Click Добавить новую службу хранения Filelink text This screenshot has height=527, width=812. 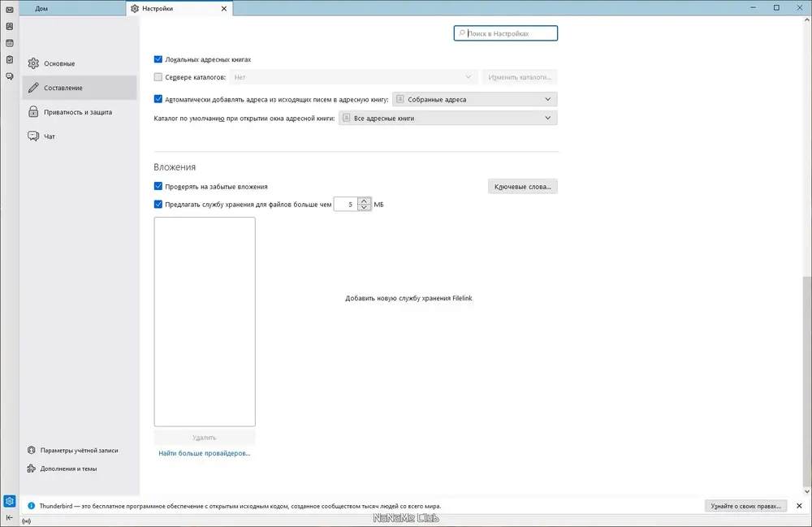coord(408,298)
